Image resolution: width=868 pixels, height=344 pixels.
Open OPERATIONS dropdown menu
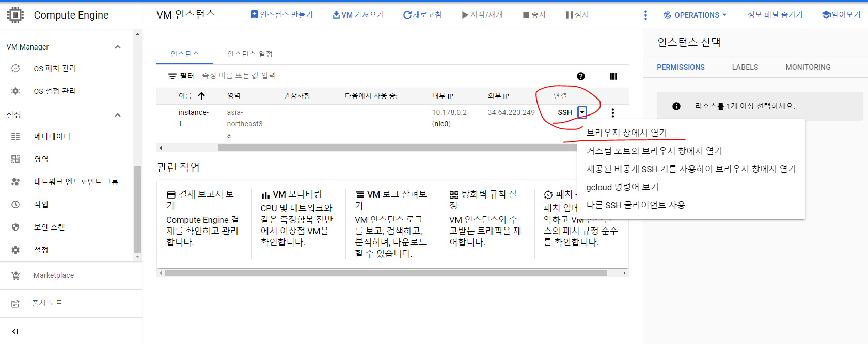pos(695,15)
